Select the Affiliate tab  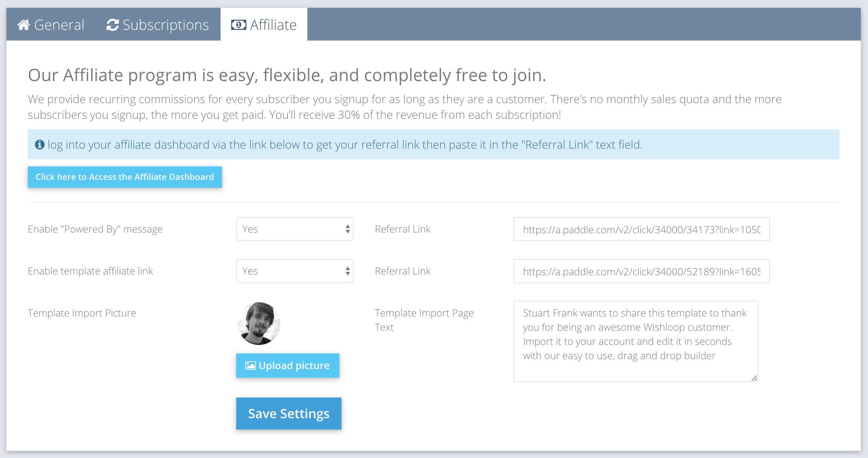264,25
